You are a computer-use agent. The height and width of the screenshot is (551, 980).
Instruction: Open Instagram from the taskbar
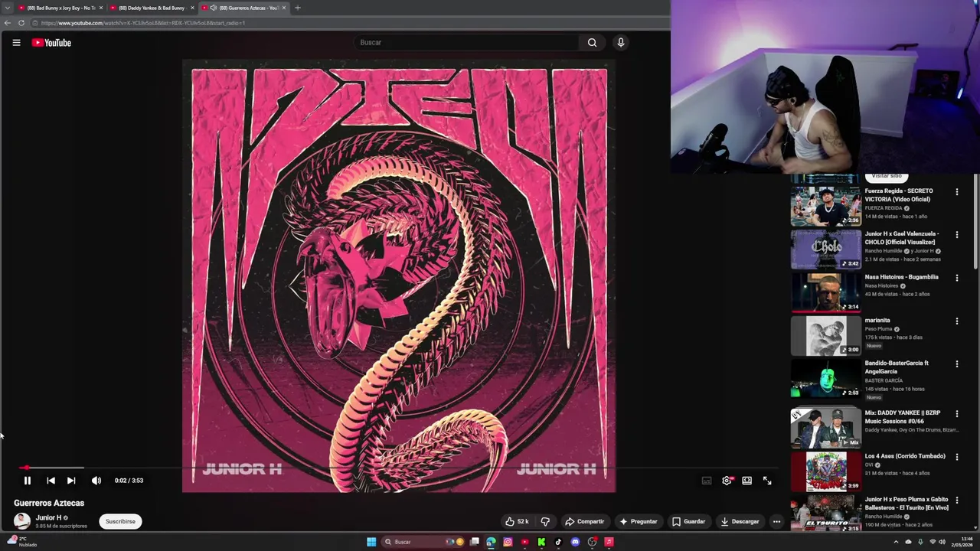pyautogui.click(x=508, y=542)
